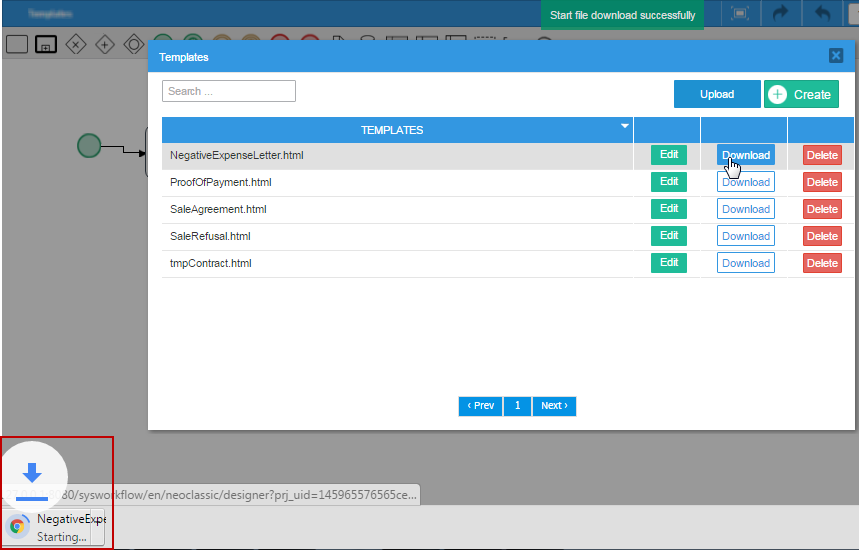Go to the next page of templates
Image resolution: width=859 pixels, height=550 pixels.
pyautogui.click(x=554, y=406)
